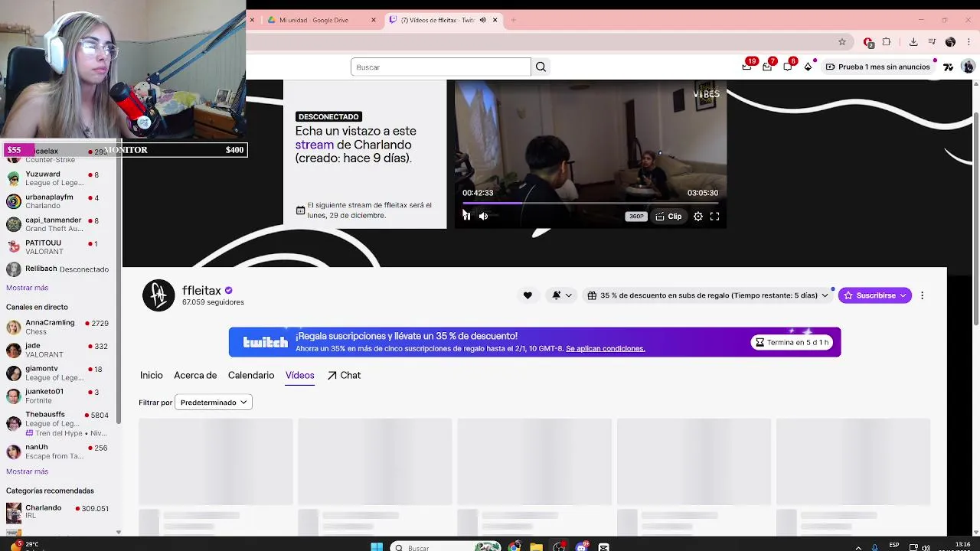
Task: Open AnnaCramling channel in sidebar
Action: coord(60,328)
